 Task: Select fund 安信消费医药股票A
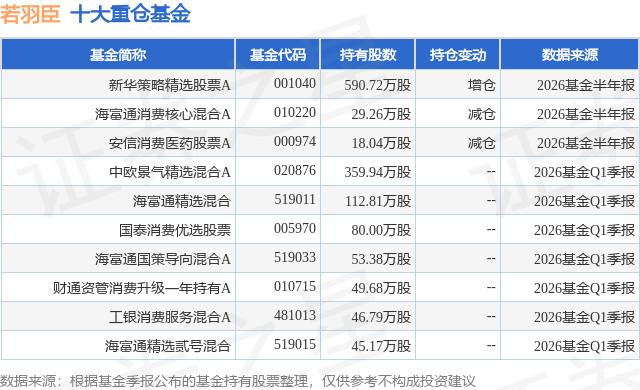click(x=169, y=143)
